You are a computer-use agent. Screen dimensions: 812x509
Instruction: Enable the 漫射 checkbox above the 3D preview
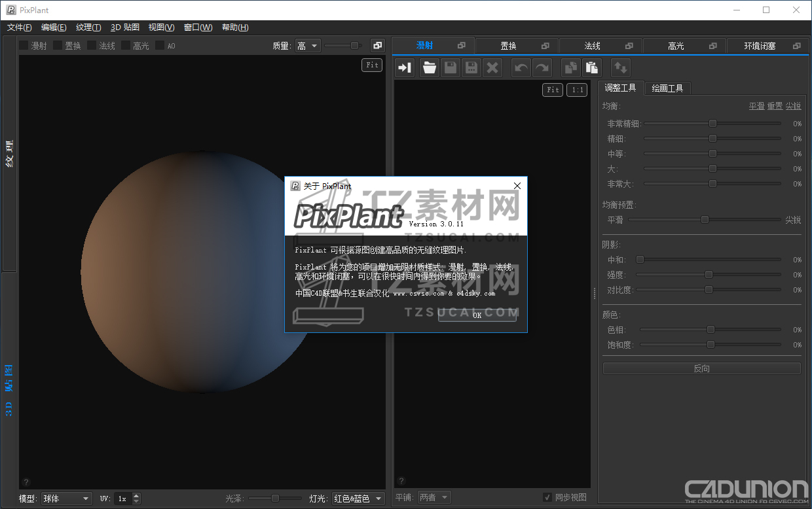pyautogui.click(x=24, y=46)
